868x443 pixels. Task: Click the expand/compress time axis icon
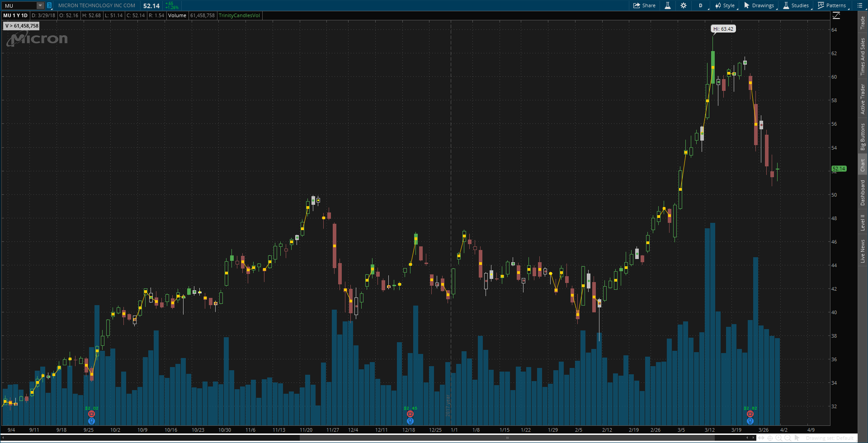pyautogui.click(x=762, y=438)
